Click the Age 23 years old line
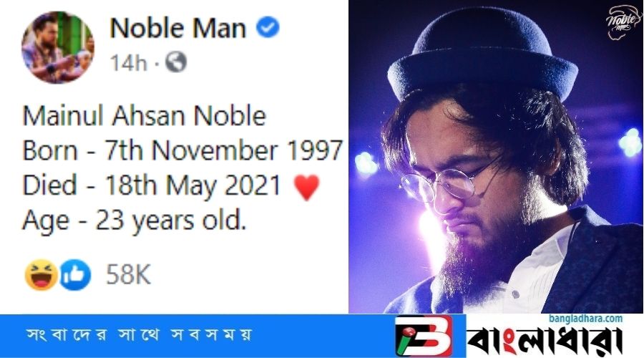 pos(135,221)
